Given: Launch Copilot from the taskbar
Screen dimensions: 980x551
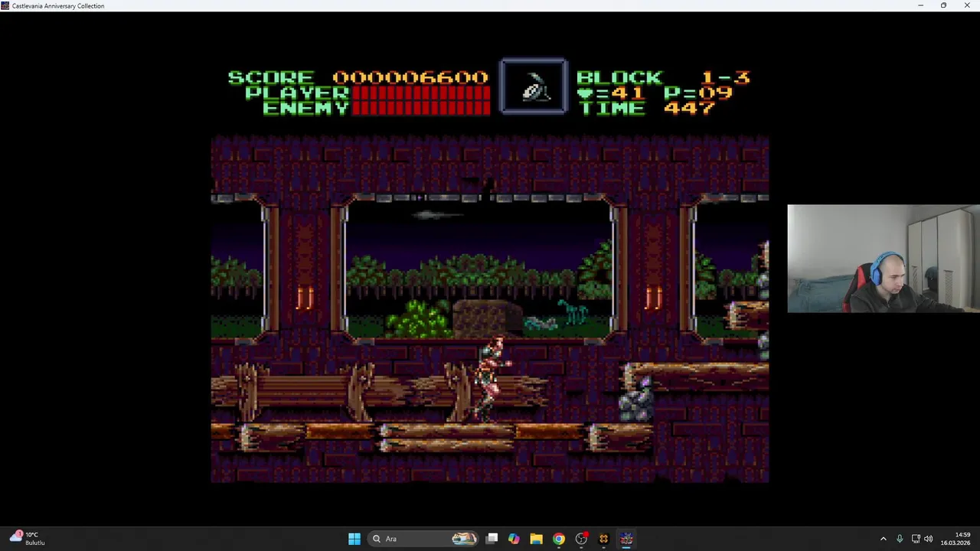Looking at the screenshot, I should (x=514, y=539).
